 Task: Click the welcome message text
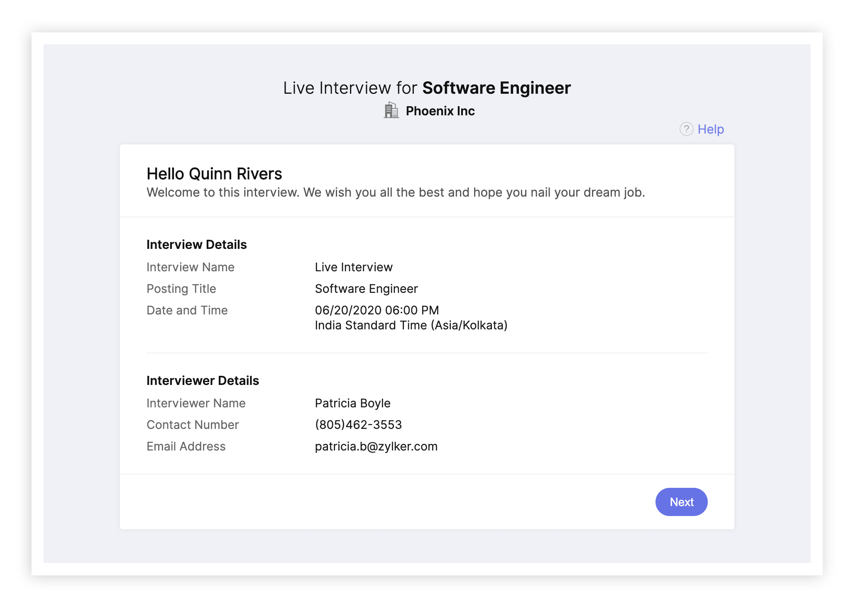point(395,192)
